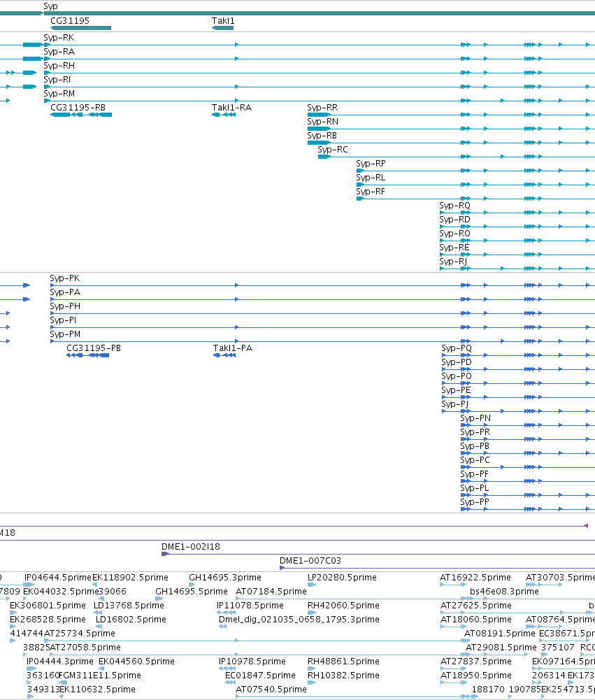Click Syp-RE transcript label
Viewport: 595px width, 700px height.
coord(454,248)
